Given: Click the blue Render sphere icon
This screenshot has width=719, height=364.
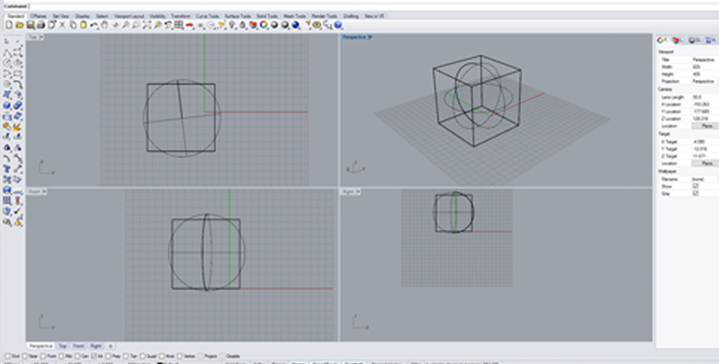Looking at the screenshot, I should pyautogui.click(x=296, y=25).
